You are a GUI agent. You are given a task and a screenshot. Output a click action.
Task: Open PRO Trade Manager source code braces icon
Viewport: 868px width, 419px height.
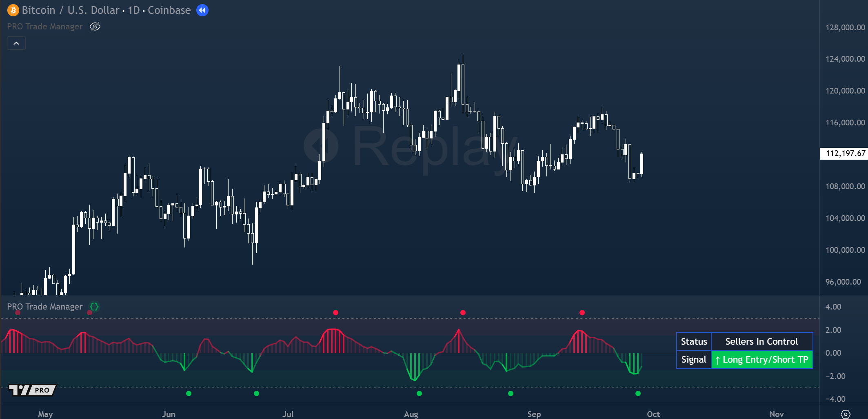click(x=94, y=307)
